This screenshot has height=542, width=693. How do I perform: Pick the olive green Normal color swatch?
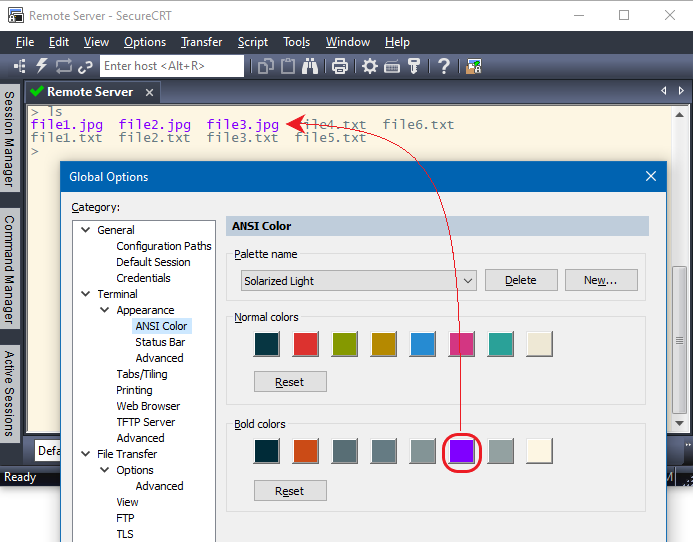344,344
